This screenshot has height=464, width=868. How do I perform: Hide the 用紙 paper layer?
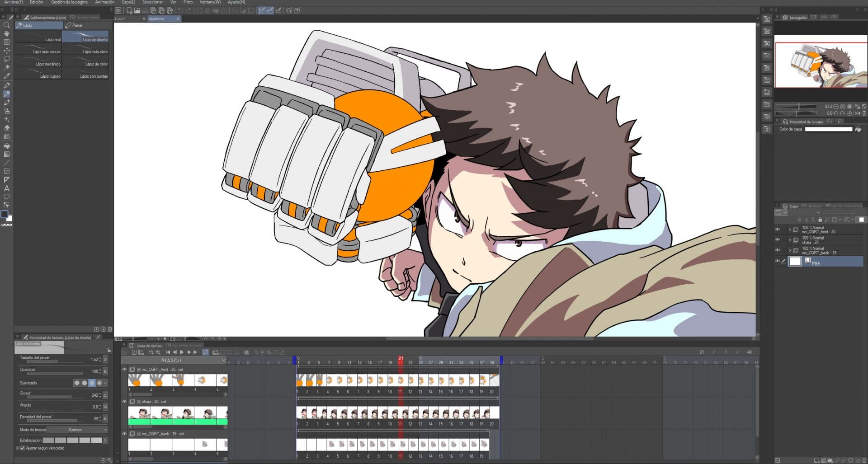click(x=777, y=261)
